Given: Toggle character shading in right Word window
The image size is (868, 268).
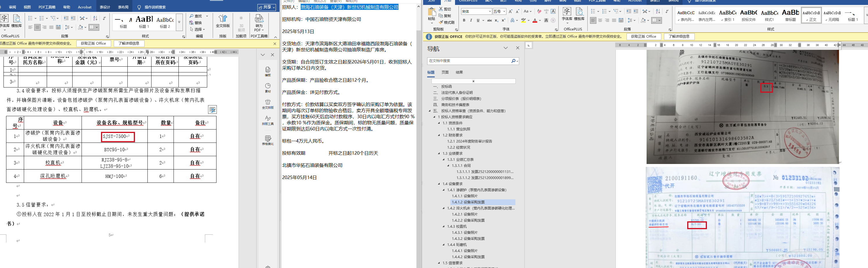Looking at the screenshot, I should click(x=546, y=21).
